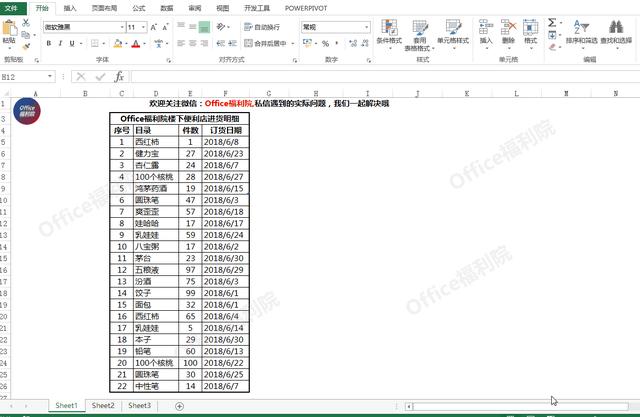640x417 pixels.
Task: Open 条件格式 conditional formatting
Action: [389, 34]
